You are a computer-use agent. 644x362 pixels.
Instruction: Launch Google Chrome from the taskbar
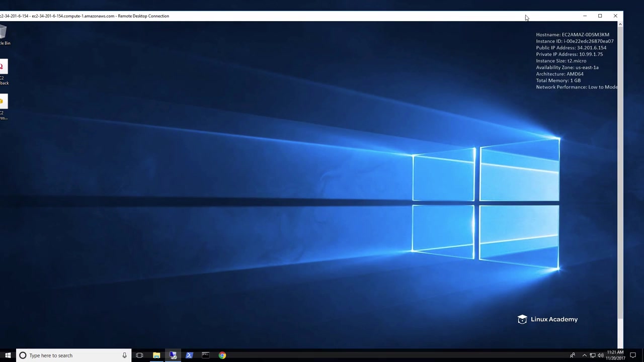point(222,355)
